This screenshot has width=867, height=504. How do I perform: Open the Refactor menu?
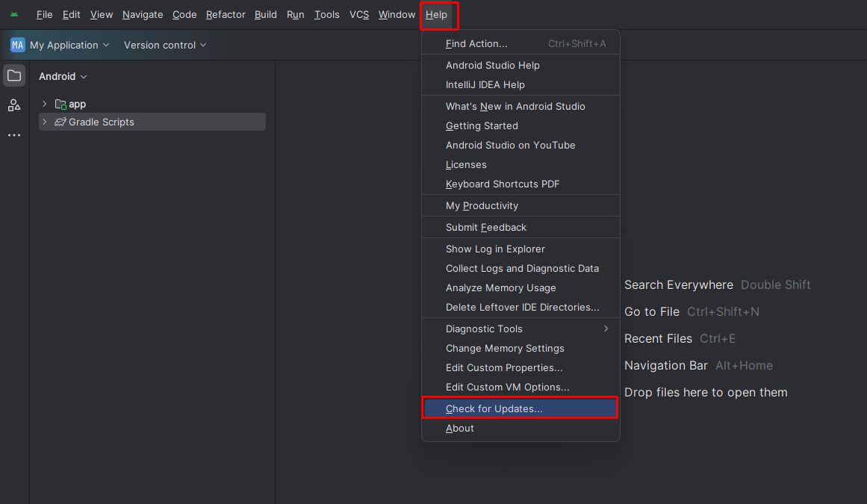pyautogui.click(x=226, y=14)
